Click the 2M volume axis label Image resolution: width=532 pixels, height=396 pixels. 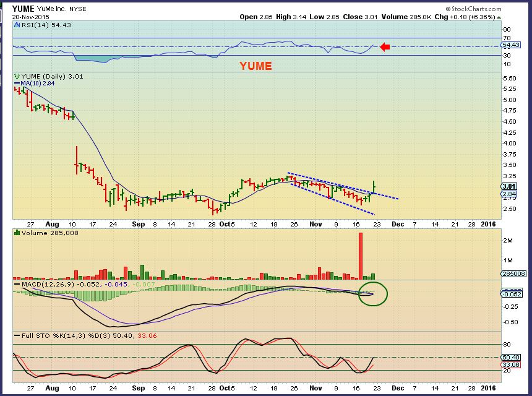coord(508,241)
